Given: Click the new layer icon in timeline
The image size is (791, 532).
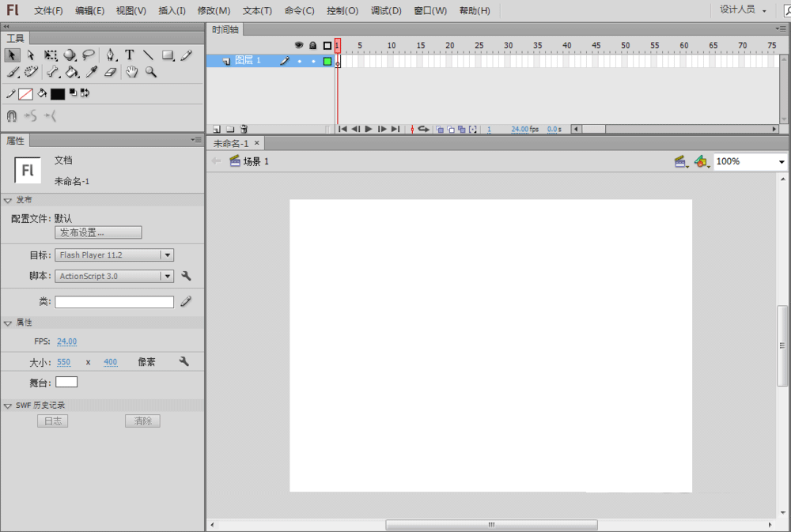Looking at the screenshot, I should point(217,129).
